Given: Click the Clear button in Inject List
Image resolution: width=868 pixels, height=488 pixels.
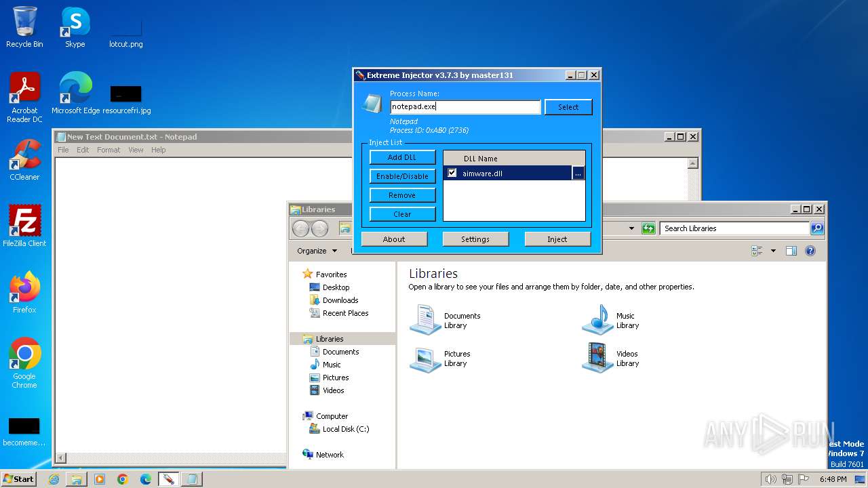Looking at the screenshot, I should (x=402, y=214).
